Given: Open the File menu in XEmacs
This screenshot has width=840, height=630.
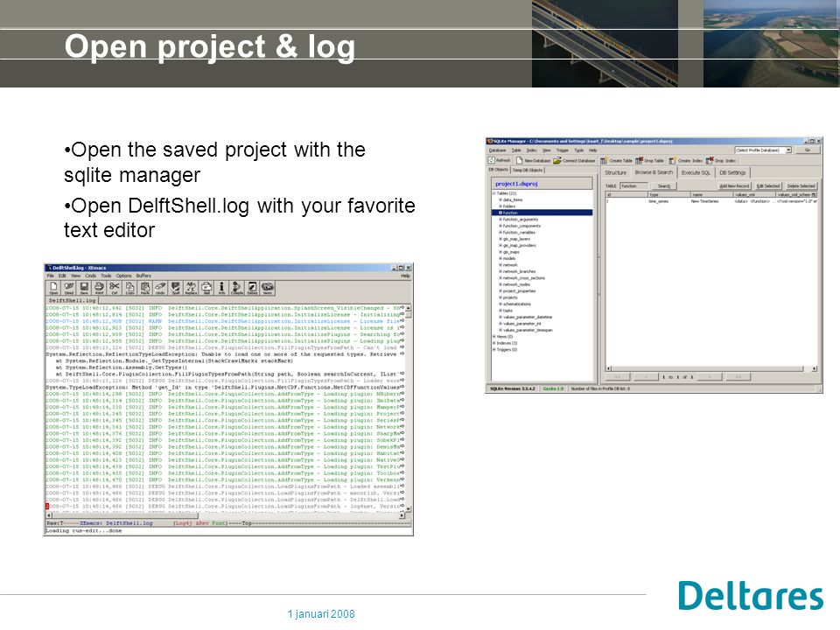Looking at the screenshot, I should 51,276.
